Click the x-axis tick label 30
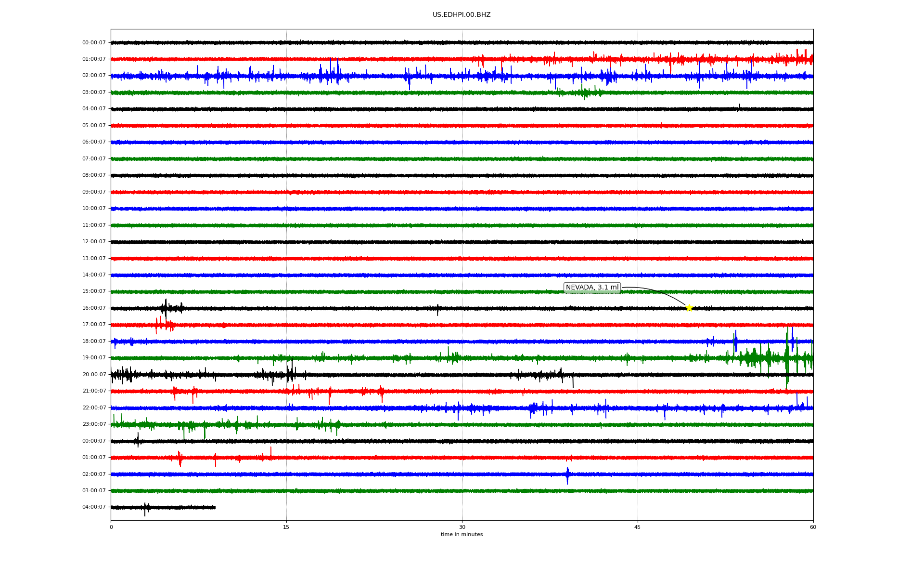The height and width of the screenshot is (578, 924). 462,527
